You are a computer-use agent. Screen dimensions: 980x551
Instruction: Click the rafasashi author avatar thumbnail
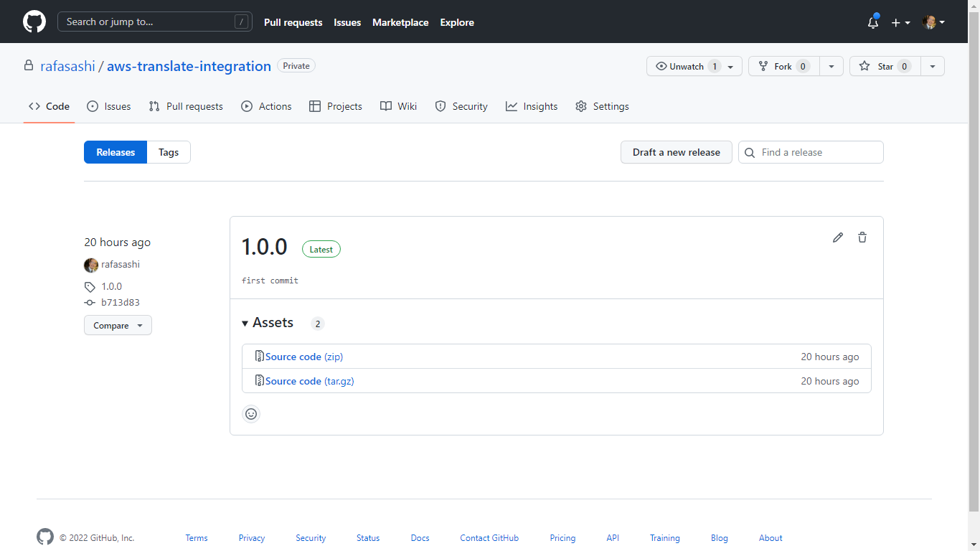point(91,265)
